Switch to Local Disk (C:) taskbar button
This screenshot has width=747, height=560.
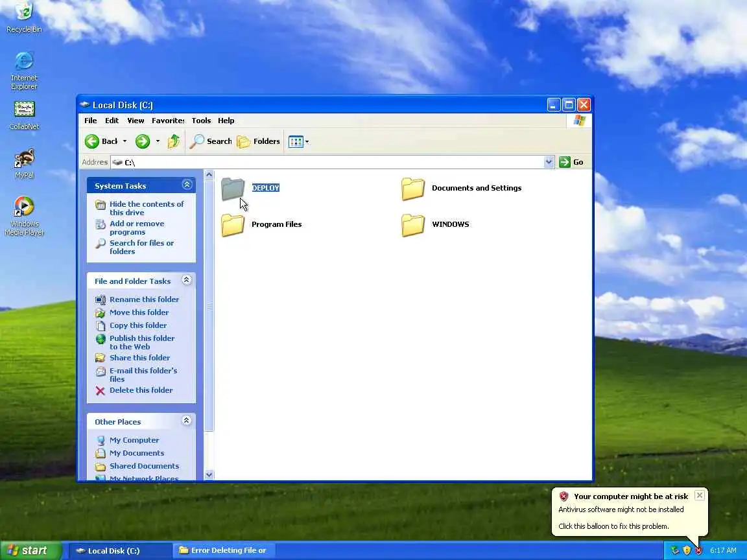point(121,550)
